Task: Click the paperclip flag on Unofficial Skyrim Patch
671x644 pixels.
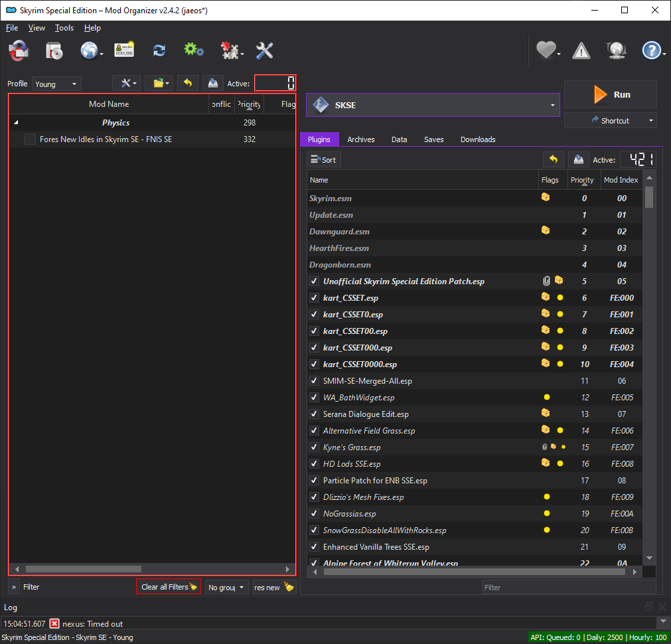Action: 546,281
